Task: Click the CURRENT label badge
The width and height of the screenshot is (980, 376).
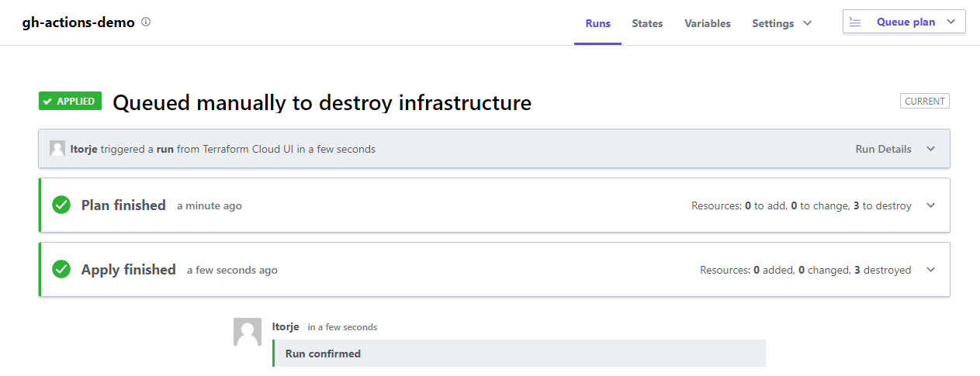Action: point(924,101)
